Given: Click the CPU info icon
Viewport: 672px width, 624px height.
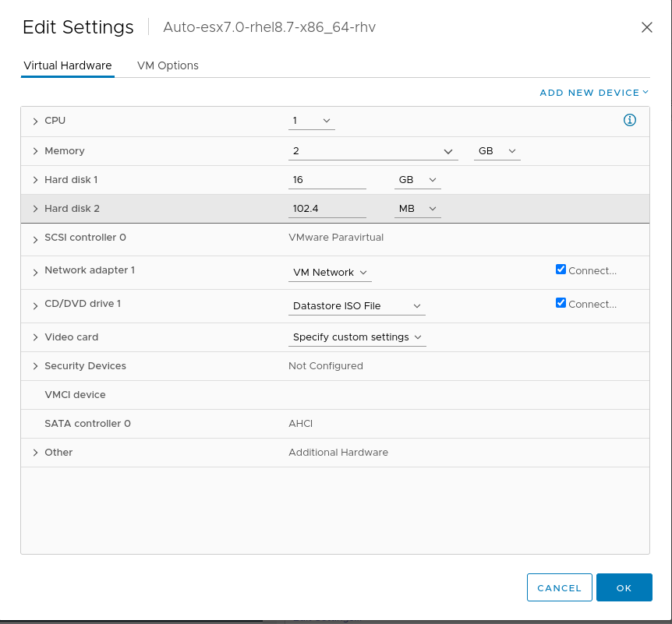Looking at the screenshot, I should click(630, 120).
